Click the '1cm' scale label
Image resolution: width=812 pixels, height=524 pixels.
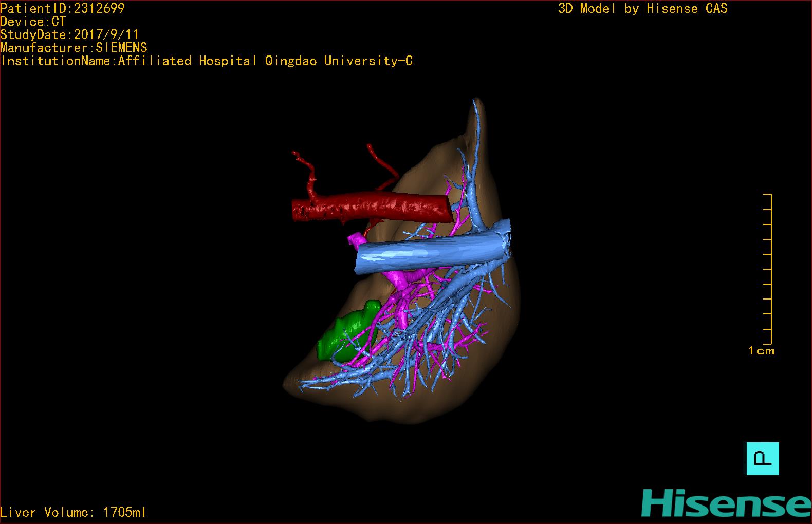(x=761, y=351)
